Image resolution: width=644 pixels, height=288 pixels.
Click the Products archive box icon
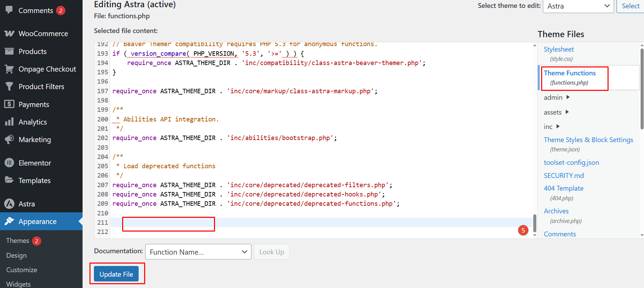coord(9,51)
